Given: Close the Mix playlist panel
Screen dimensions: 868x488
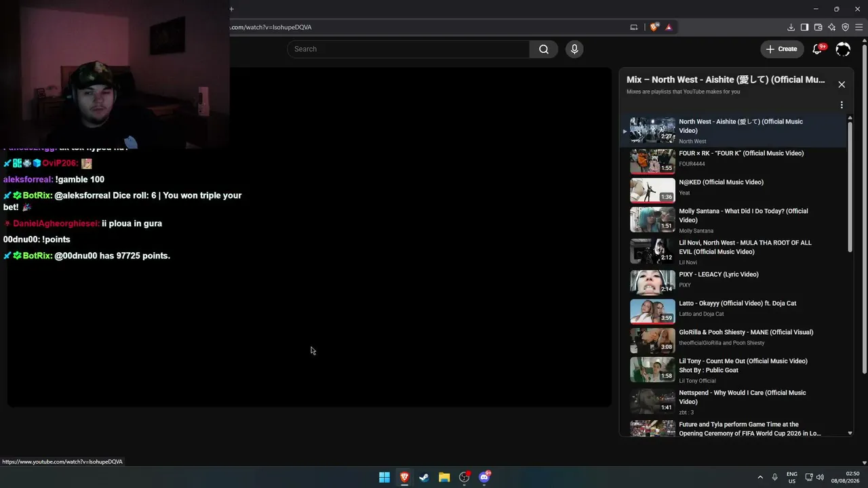Looking at the screenshot, I should [x=842, y=85].
